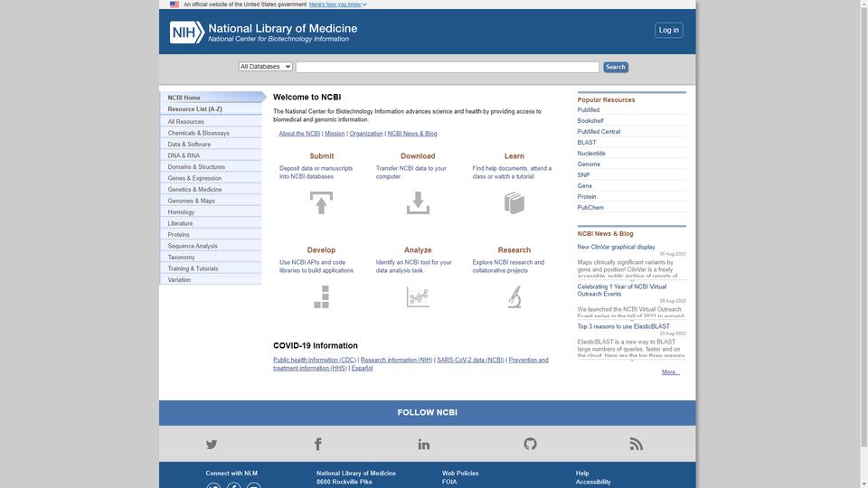This screenshot has height=488, width=868.
Task: Open the Research heading link
Action: click(x=514, y=250)
